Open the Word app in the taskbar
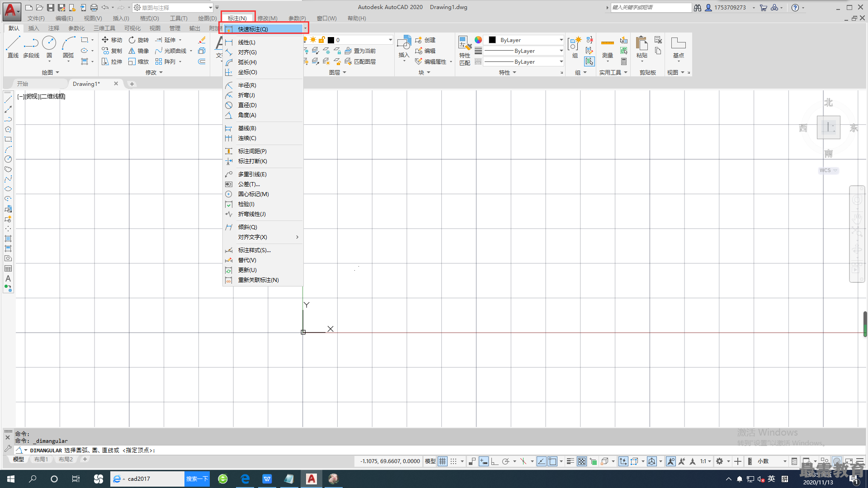The height and width of the screenshot is (488, 868). [267, 479]
